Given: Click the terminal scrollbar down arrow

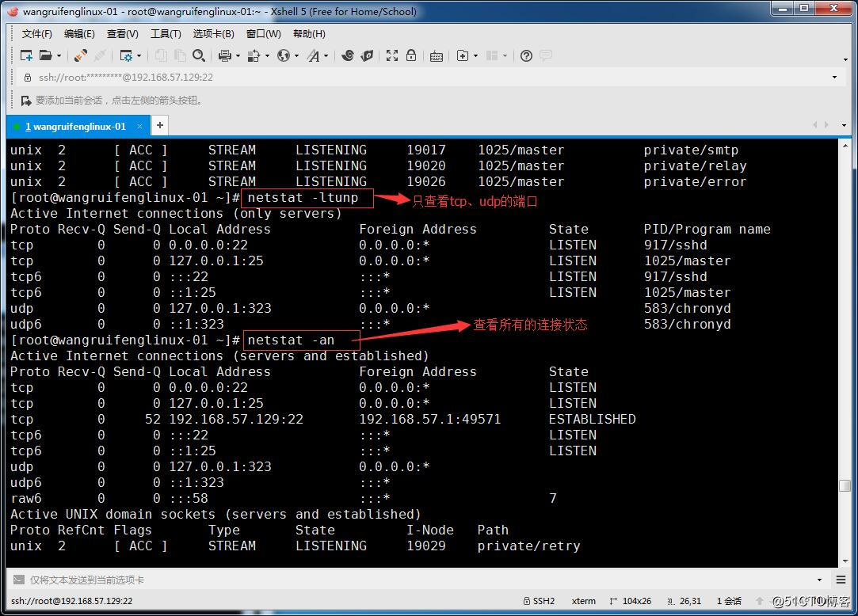Looking at the screenshot, I should pyautogui.click(x=845, y=561).
